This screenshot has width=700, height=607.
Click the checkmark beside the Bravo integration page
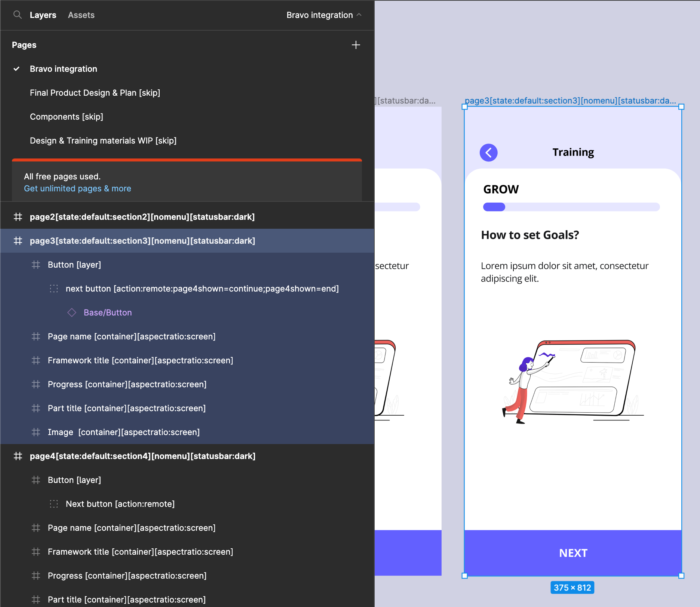click(x=16, y=69)
